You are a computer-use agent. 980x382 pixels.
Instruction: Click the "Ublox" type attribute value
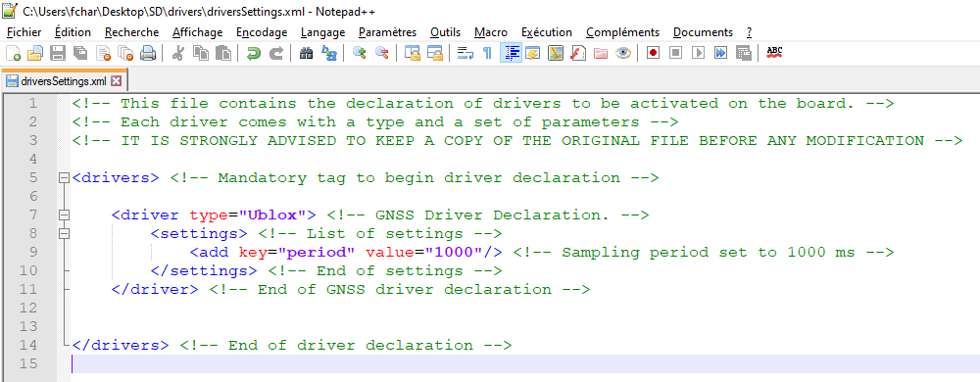click(x=277, y=215)
